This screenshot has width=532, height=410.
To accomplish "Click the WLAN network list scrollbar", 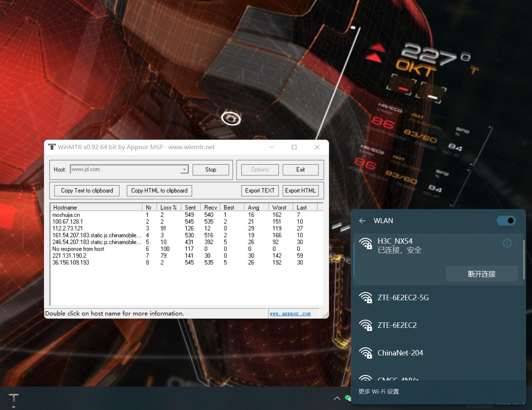I will (x=524, y=259).
